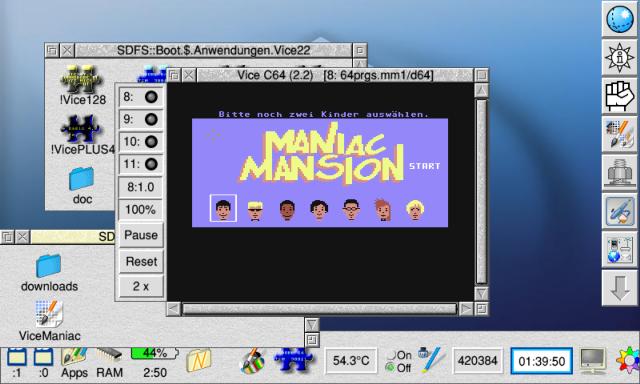Click the down arrow of the emulator's vertical scrollbar
640x384 pixels.
click(481, 293)
